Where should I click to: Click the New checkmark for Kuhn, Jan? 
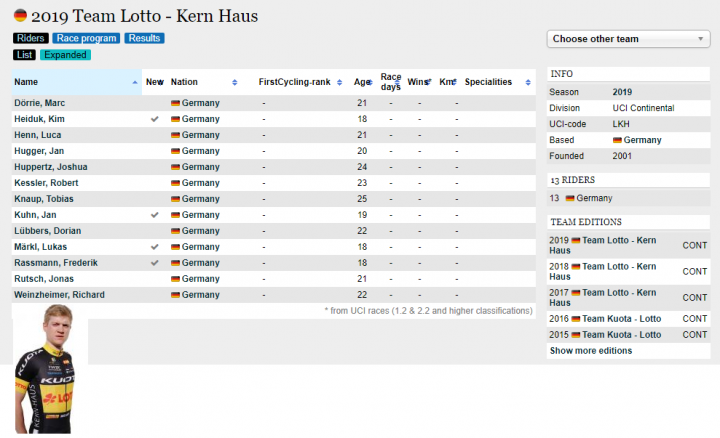click(155, 215)
